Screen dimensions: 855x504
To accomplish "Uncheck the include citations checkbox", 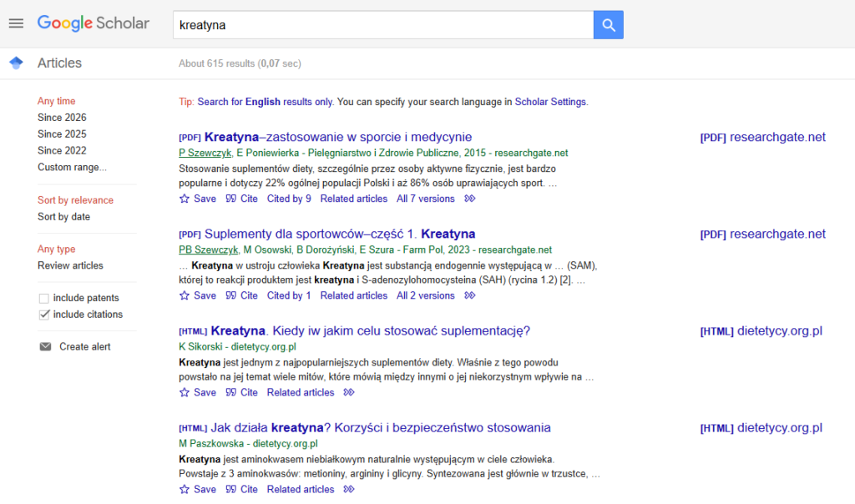I will pyautogui.click(x=44, y=315).
